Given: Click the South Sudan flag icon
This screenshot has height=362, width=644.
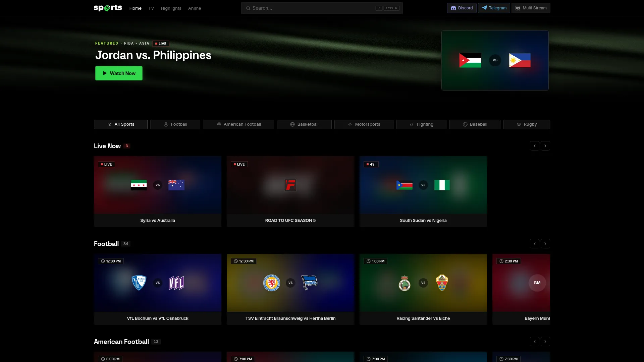Looking at the screenshot, I should pos(405,185).
